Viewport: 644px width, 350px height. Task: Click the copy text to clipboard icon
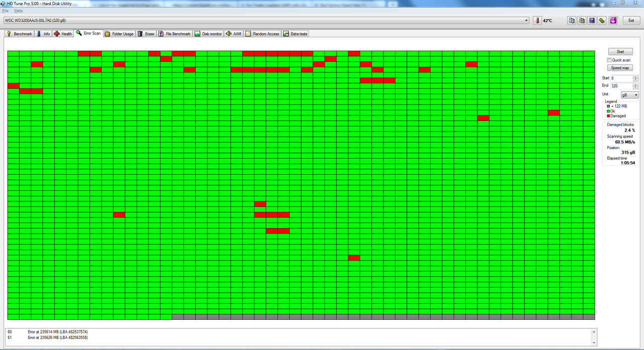click(x=572, y=21)
